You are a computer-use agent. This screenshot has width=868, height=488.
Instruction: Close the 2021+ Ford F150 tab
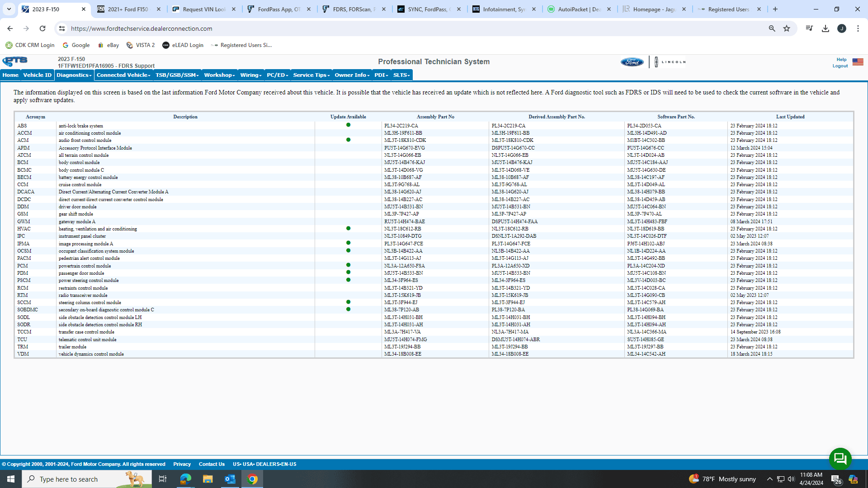pos(159,9)
